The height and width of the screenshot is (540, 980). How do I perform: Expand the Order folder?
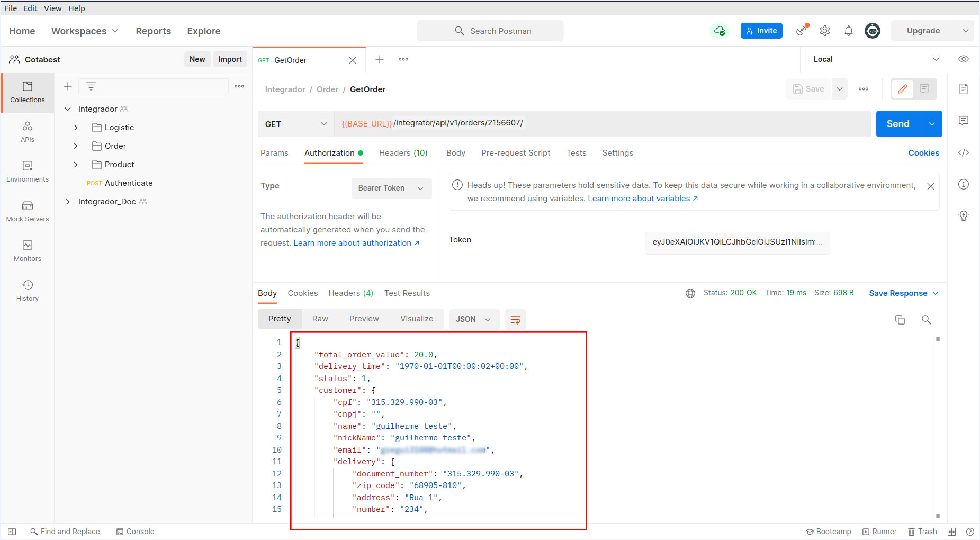pos(76,146)
